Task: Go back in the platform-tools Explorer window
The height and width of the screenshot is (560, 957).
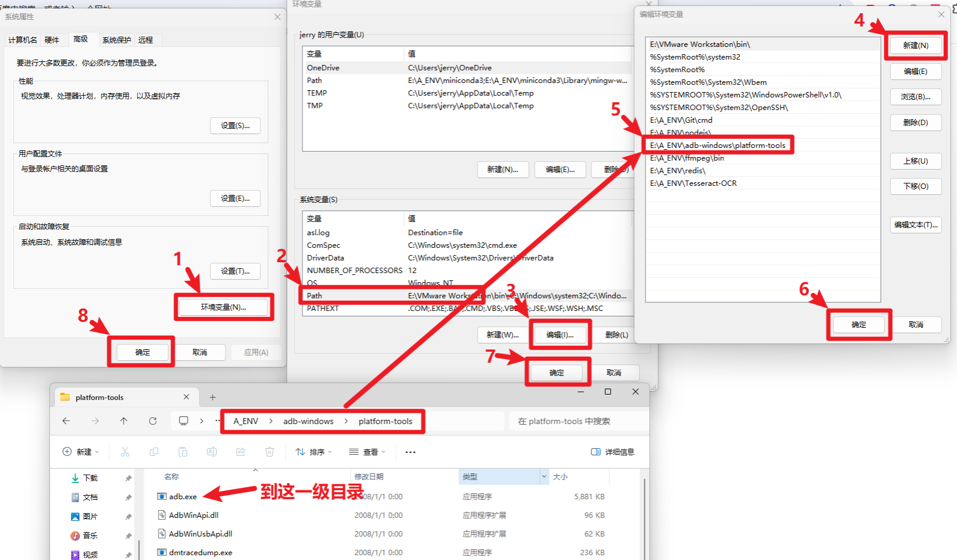Action: click(66, 421)
